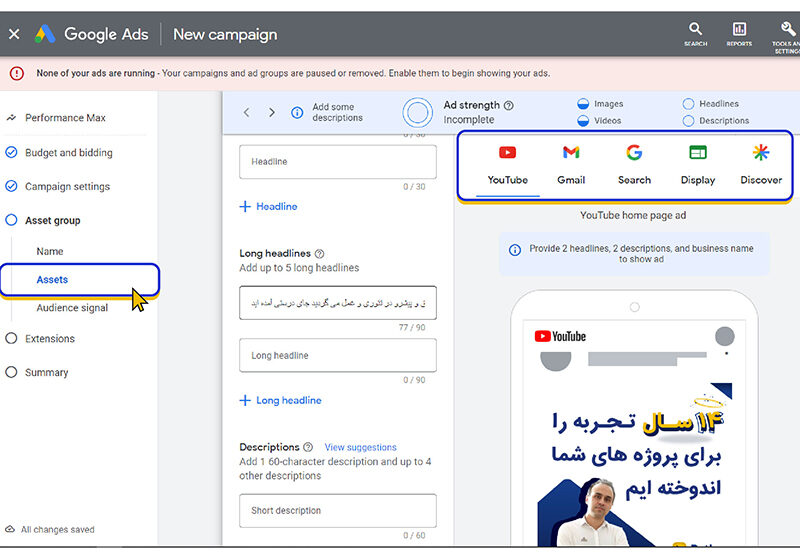Add another Headline

click(268, 207)
